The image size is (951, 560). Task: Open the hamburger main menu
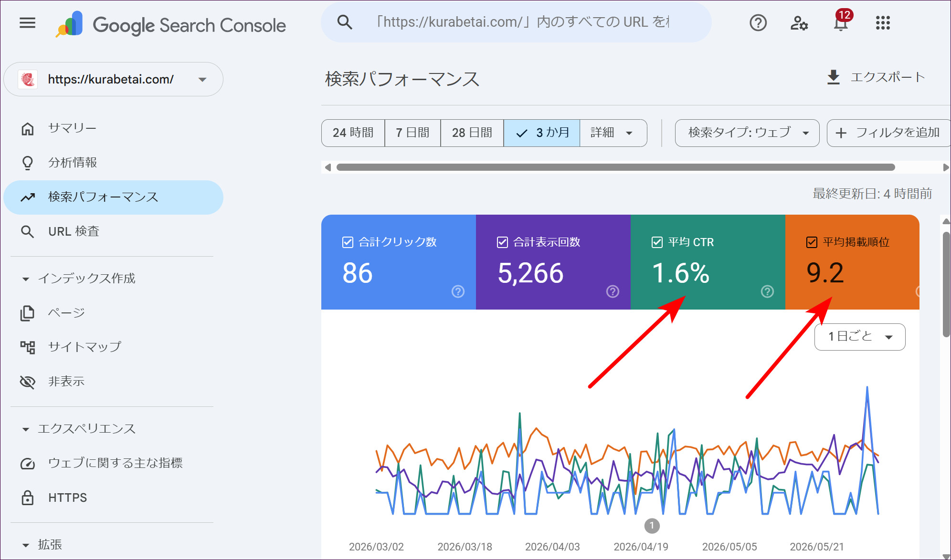pos(27,22)
